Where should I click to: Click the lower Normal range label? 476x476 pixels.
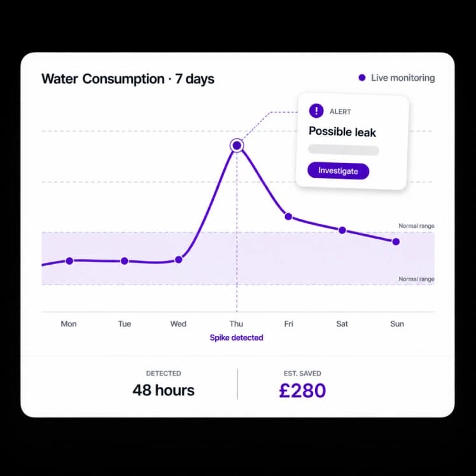click(x=416, y=279)
